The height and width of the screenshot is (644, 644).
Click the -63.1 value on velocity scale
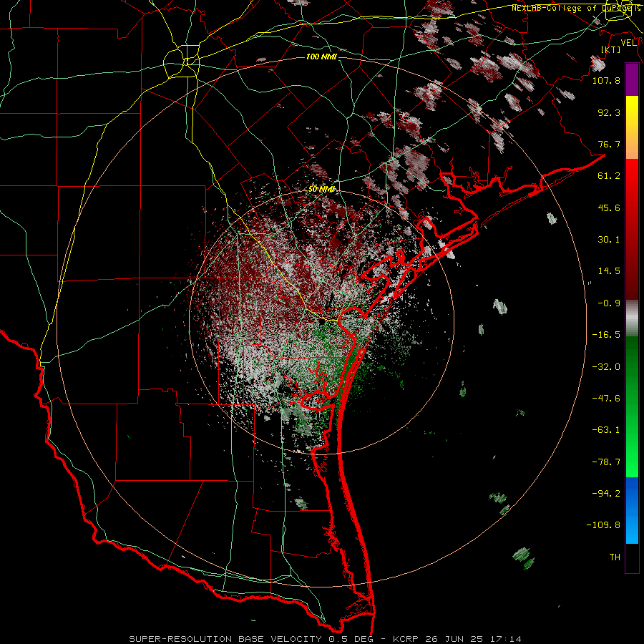606,430
